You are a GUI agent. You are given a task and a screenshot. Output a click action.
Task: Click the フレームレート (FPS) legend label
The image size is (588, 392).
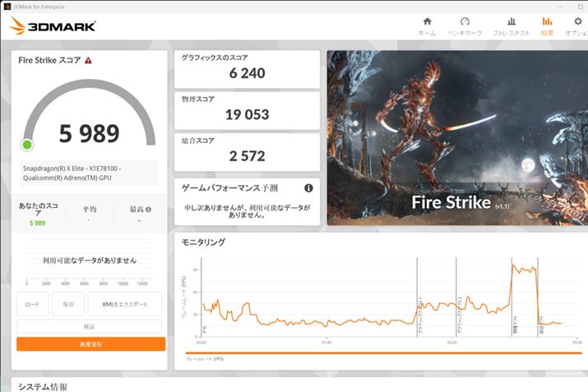click(205, 359)
